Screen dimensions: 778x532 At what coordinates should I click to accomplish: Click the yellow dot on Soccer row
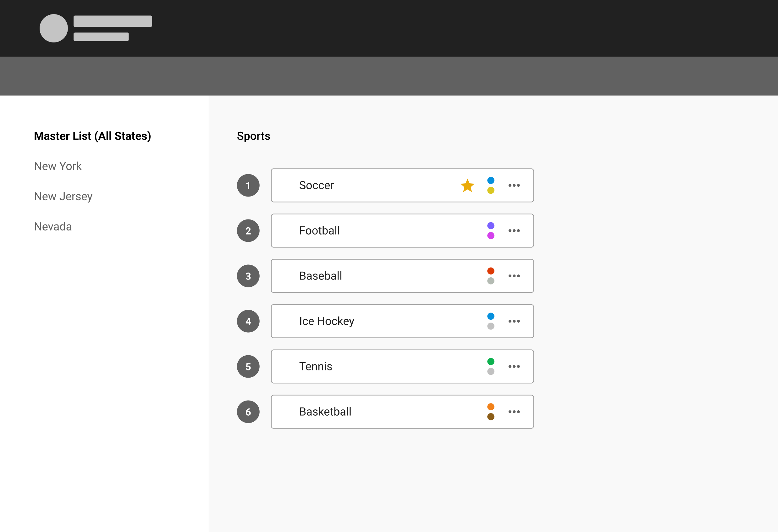coord(491,191)
